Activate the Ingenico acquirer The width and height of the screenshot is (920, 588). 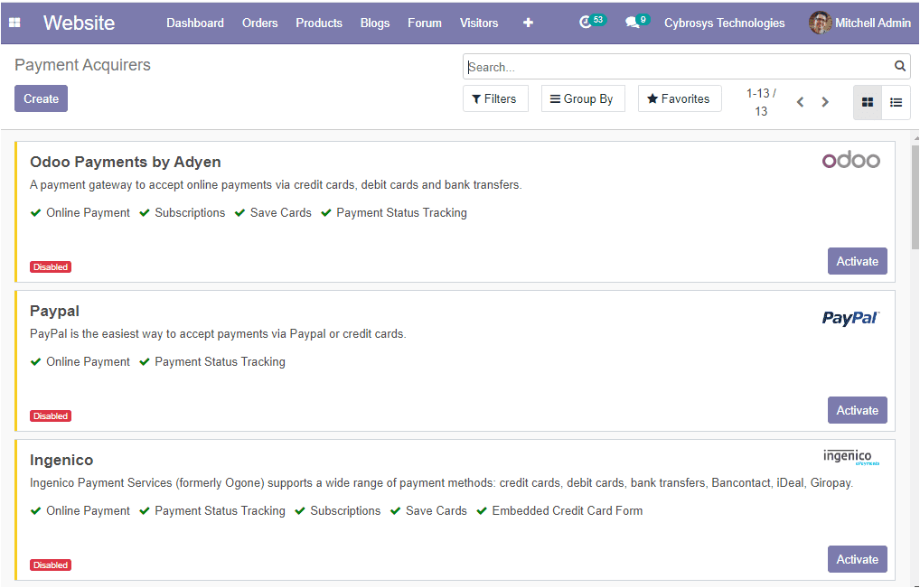coord(858,559)
